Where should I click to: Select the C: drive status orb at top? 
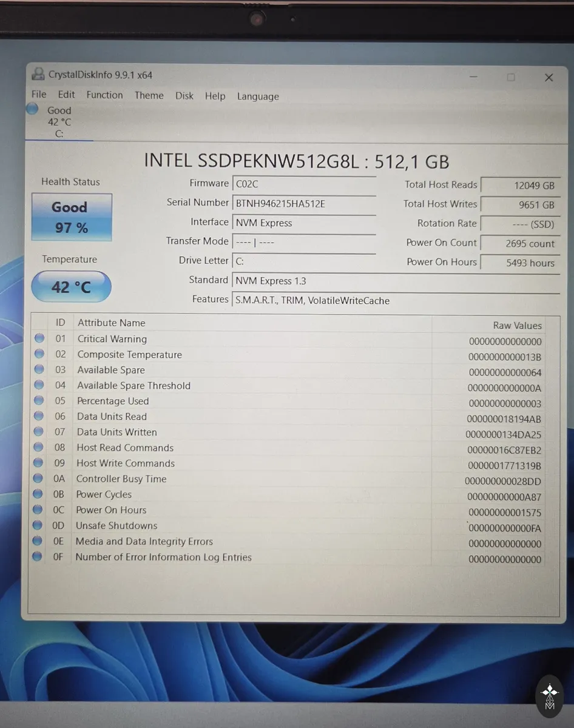pyautogui.click(x=33, y=109)
